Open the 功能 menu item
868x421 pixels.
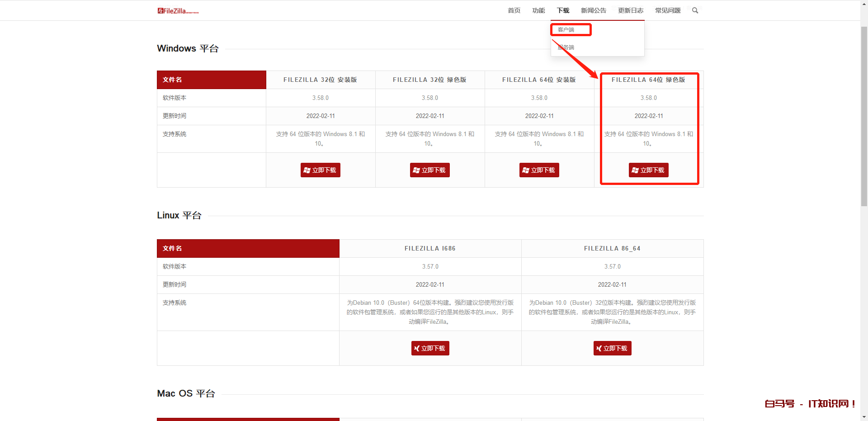[538, 10]
